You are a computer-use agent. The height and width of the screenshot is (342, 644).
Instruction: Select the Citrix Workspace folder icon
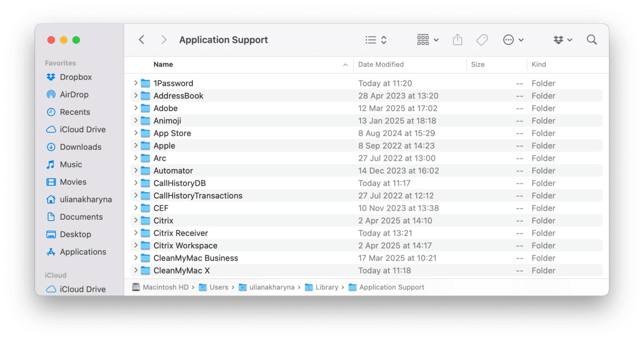point(146,246)
